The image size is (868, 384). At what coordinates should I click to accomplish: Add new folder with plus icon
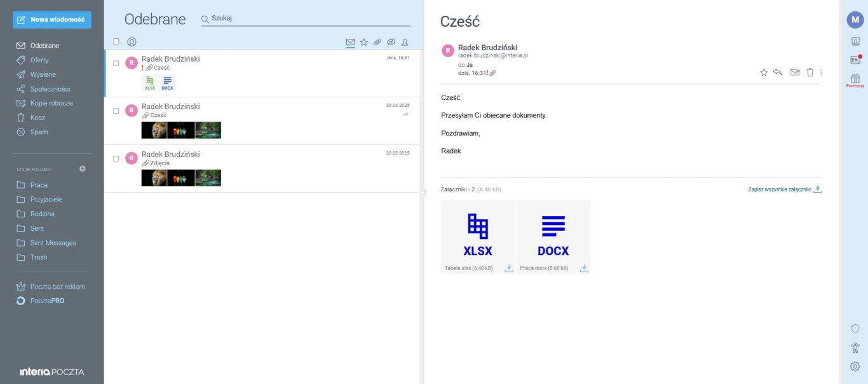[x=83, y=169]
